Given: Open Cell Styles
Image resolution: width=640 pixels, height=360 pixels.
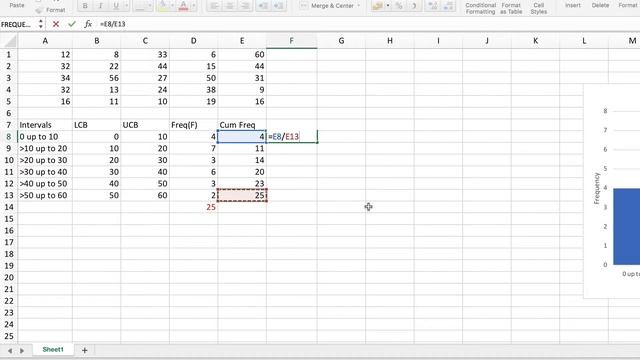Looking at the screenshot, I should click(538, 8).
